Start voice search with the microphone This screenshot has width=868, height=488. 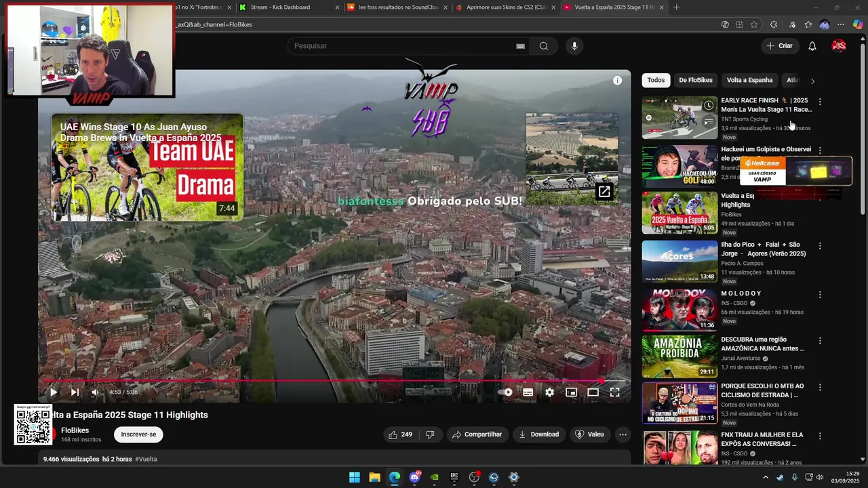[x=574, y=46]
